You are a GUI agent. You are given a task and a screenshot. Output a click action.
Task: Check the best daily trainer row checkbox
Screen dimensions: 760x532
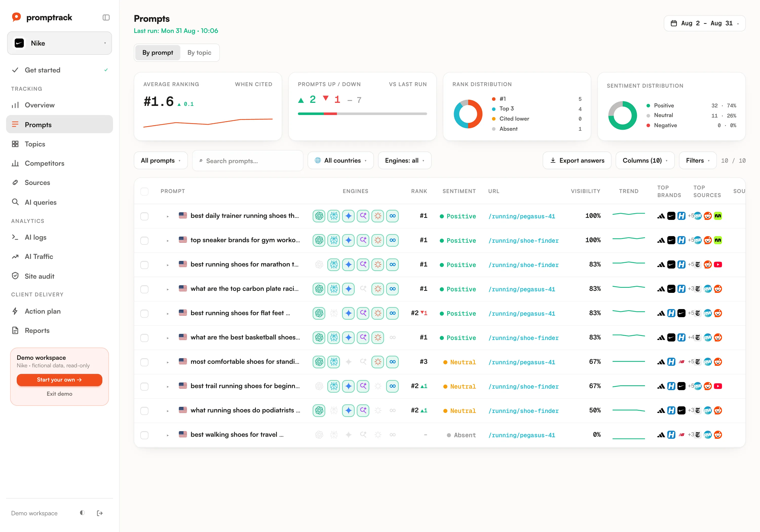click(x=144, y=216)
